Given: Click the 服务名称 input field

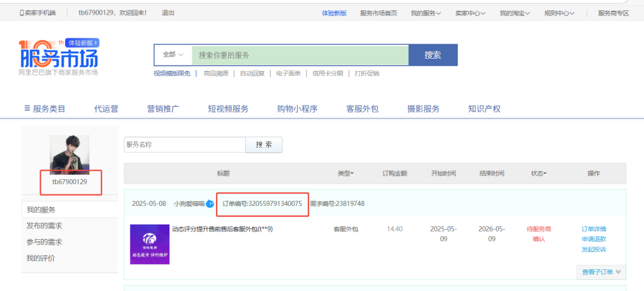Looking at the screenshot, I should click(x=185, y=145).
